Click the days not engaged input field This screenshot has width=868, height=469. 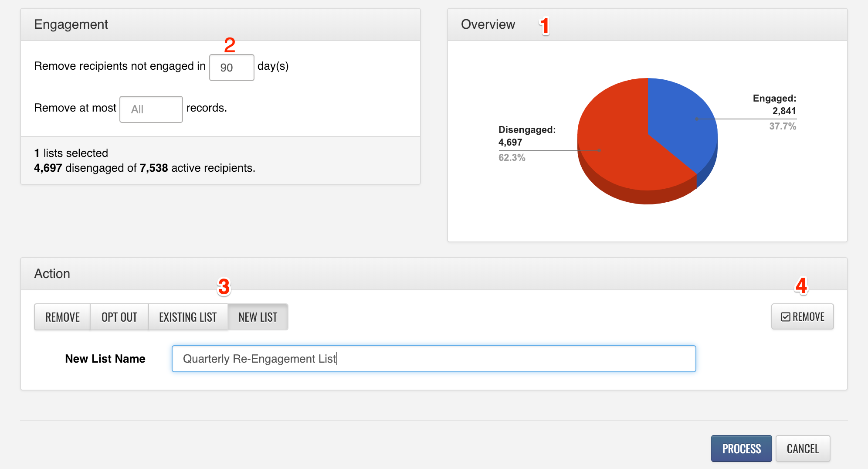(231, 68)
